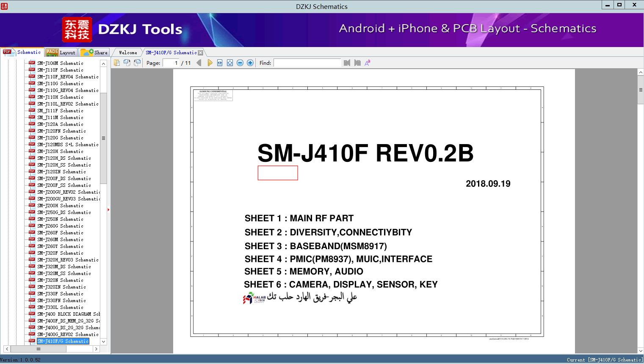Select SM-J110H Schematic

60,97
